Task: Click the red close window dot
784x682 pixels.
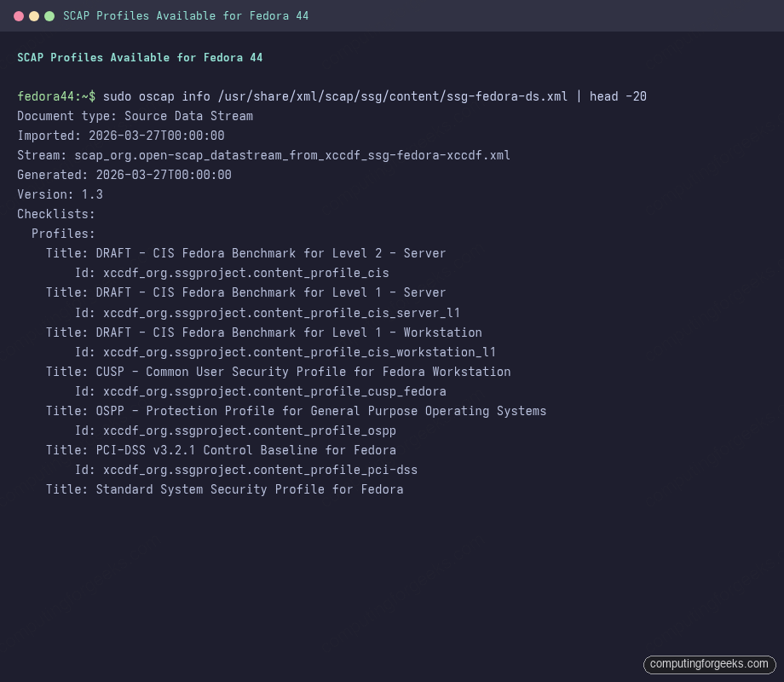Action: pos(19,16)
